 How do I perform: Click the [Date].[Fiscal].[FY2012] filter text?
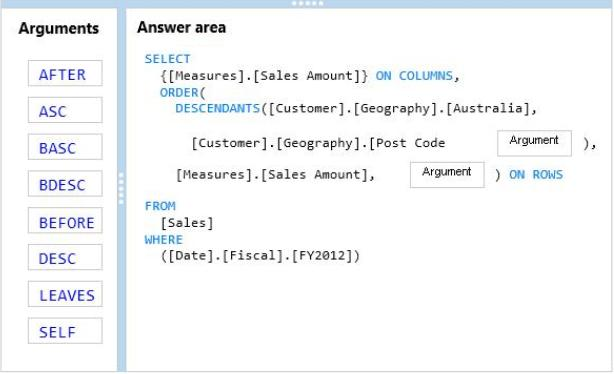(260, 256)
